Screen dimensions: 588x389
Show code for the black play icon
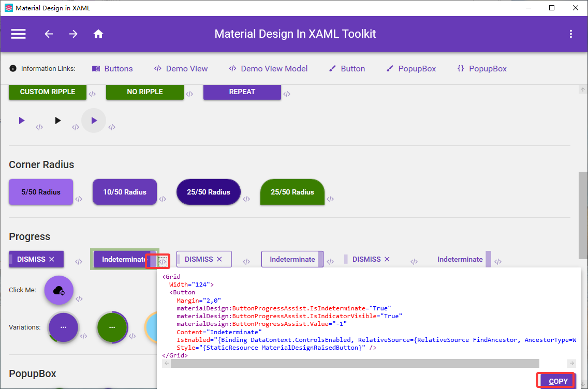tap(76, 127)
